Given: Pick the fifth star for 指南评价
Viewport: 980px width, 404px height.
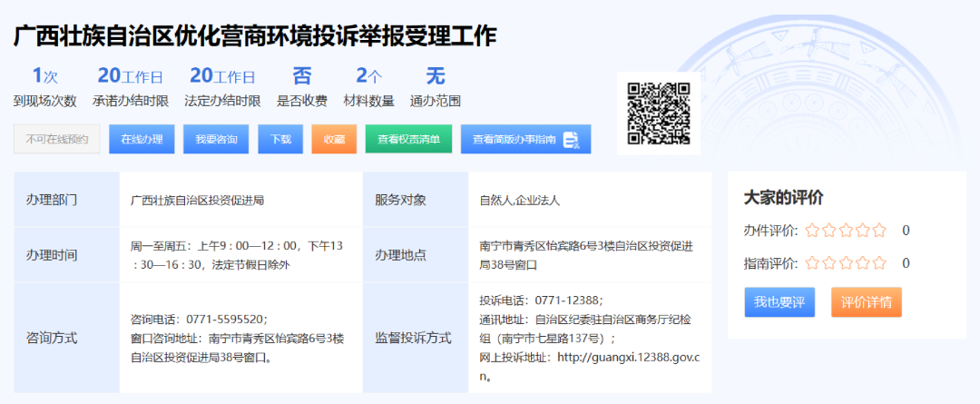Looking at the screenshot, I should (x=878, y=263).
